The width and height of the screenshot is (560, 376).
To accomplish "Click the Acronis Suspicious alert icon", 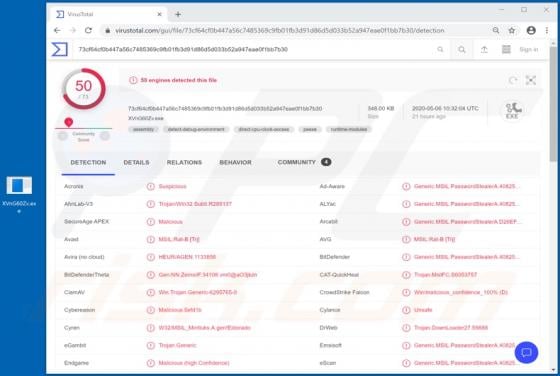I will click(x=151, y=186).
